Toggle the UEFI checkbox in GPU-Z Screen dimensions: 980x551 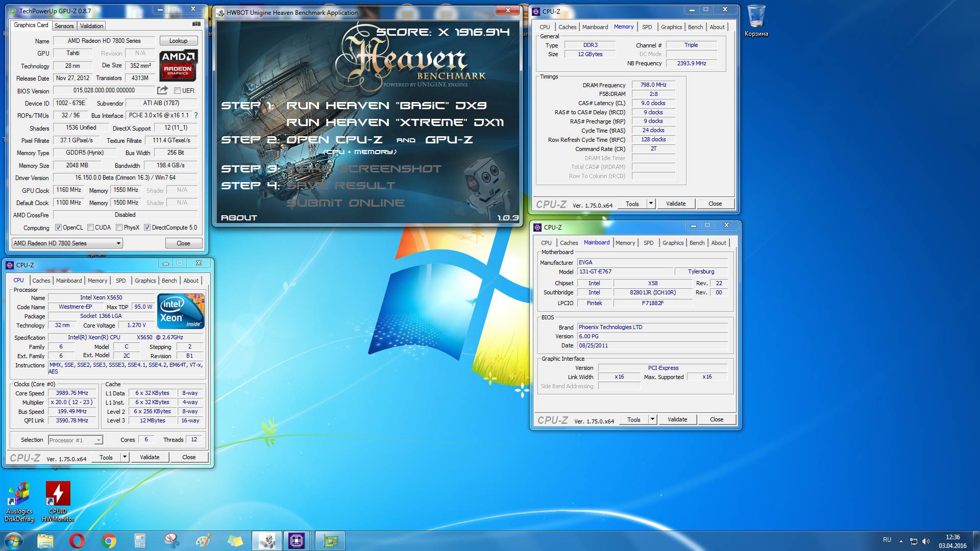[177, 91]
